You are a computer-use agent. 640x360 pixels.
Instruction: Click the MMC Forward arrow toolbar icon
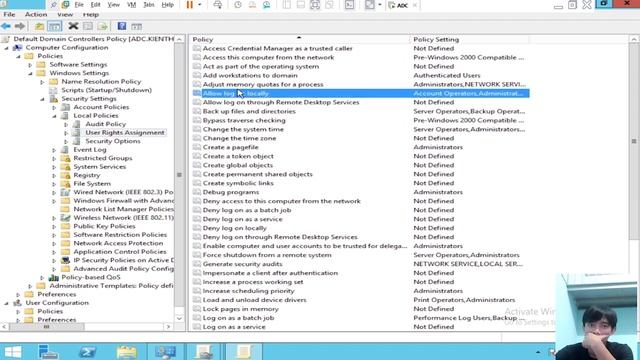[20, 27]
